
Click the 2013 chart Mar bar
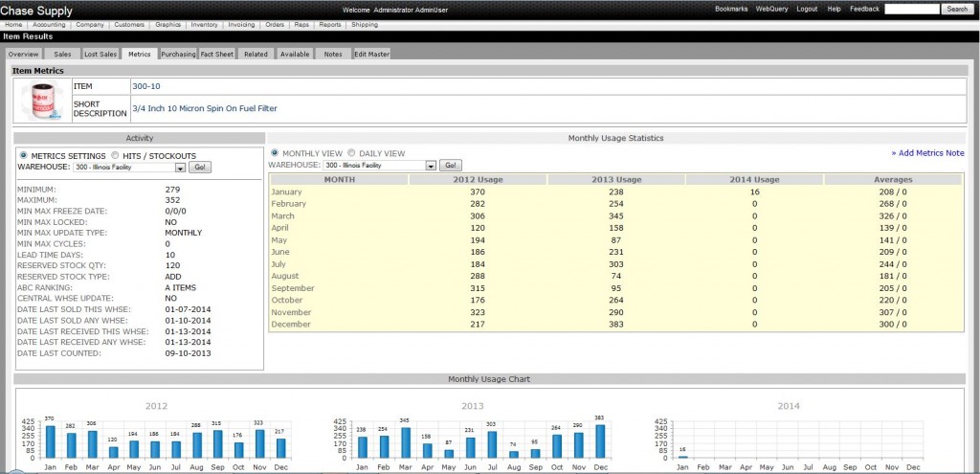coord(406,442)
